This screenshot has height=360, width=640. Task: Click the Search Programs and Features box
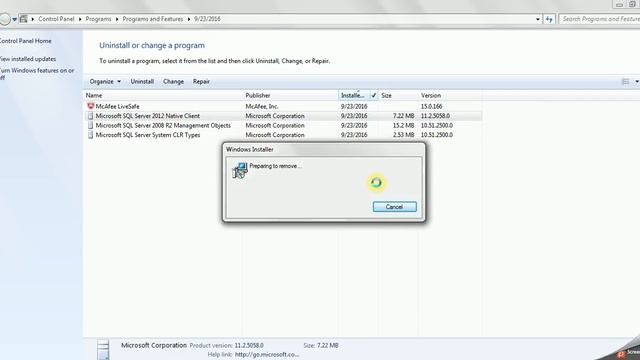click(599, 19)
